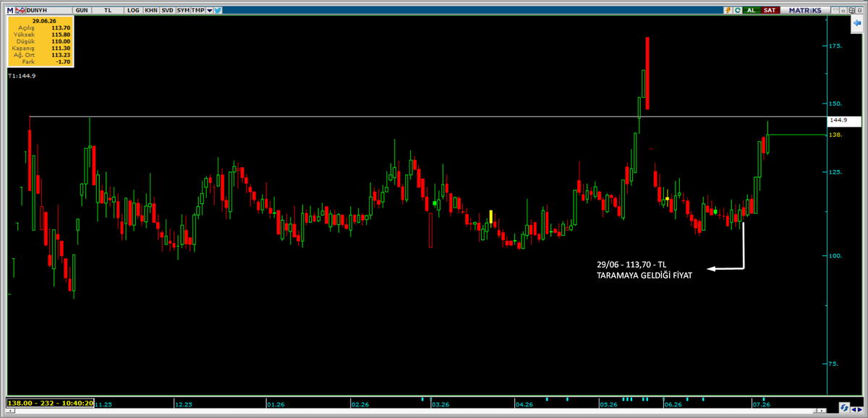Click the Düşük 110.00 value
Viewport: 868px width, 418px height.
59,41
